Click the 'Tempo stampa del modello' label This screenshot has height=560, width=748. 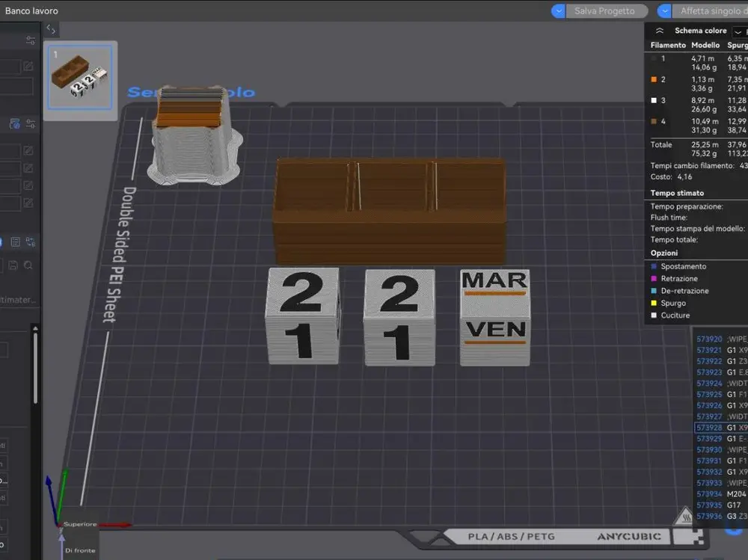[x=697, y=229]
